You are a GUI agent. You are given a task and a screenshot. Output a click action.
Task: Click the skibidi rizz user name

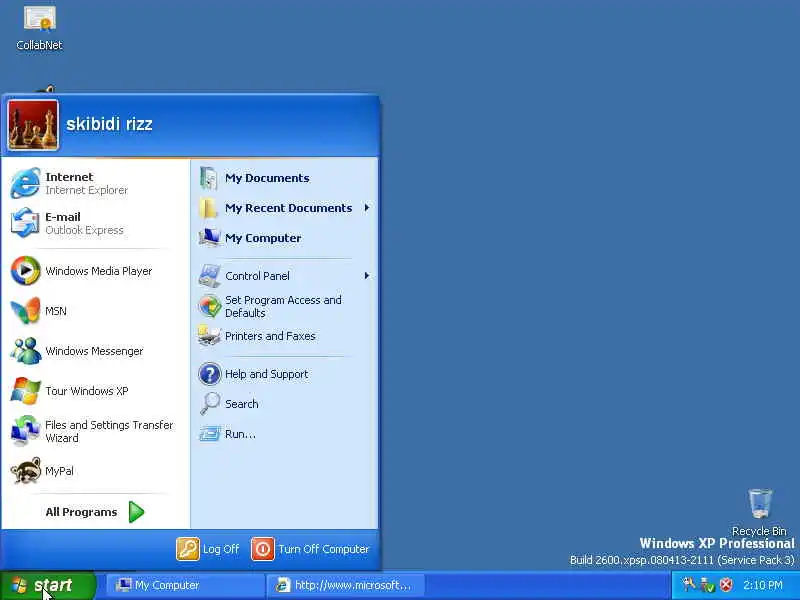[x=109, y=124]
